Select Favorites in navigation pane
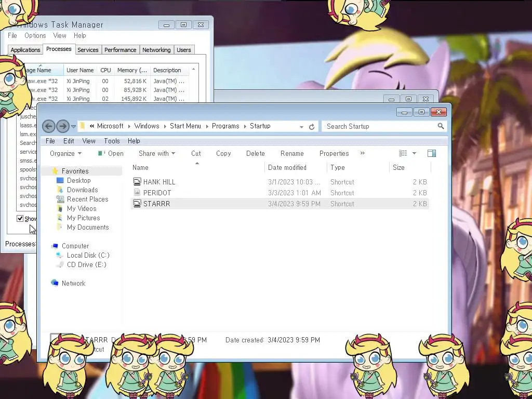The image size is (532, 399). pyautogui.click(x=75, y=171)
